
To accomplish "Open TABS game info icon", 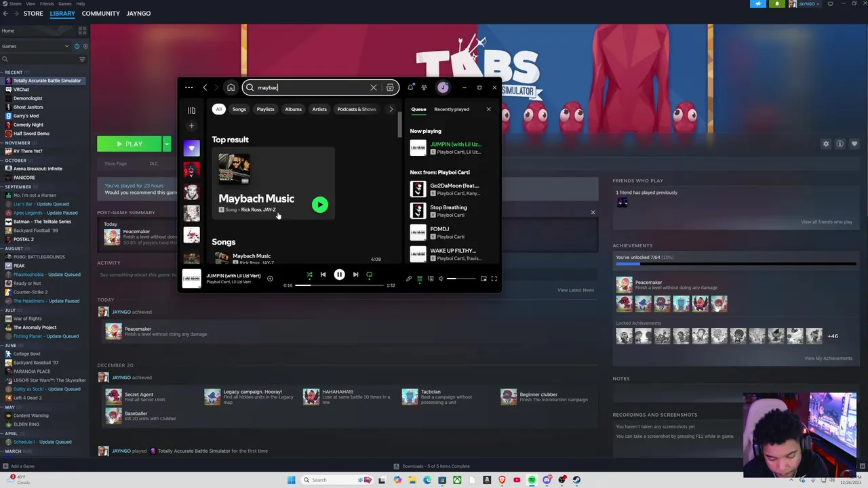I will [x=840, y=144].
